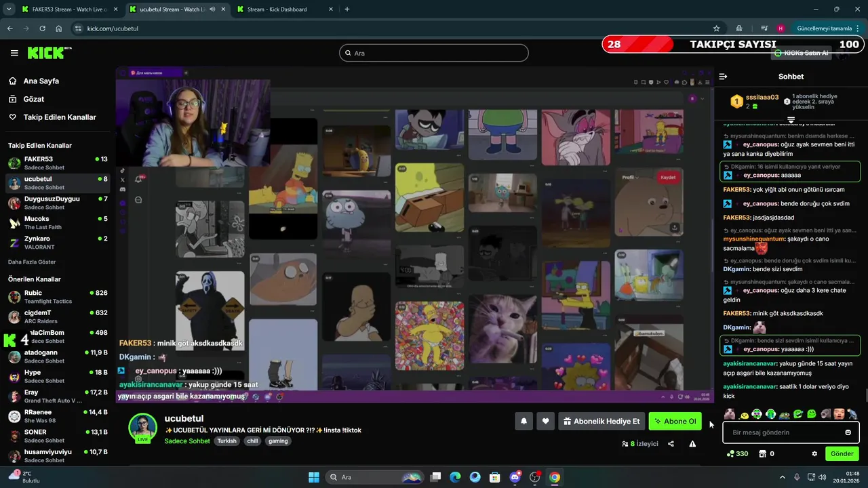868x488 pixels.
Task: Open the emoji picker in chat
Action: pyautogui.click(x=848, y=432)
